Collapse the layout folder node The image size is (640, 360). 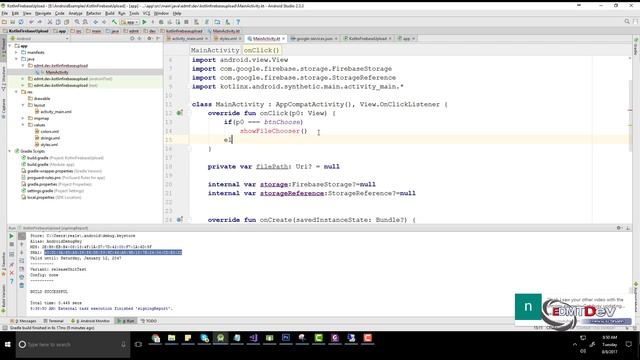point(23,105)
